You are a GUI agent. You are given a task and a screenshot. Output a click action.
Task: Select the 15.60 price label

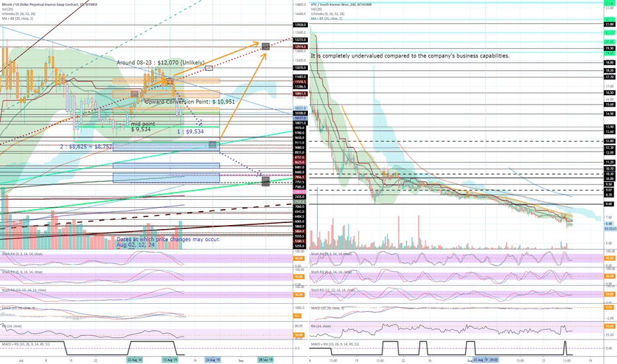(x=610, y=105)
